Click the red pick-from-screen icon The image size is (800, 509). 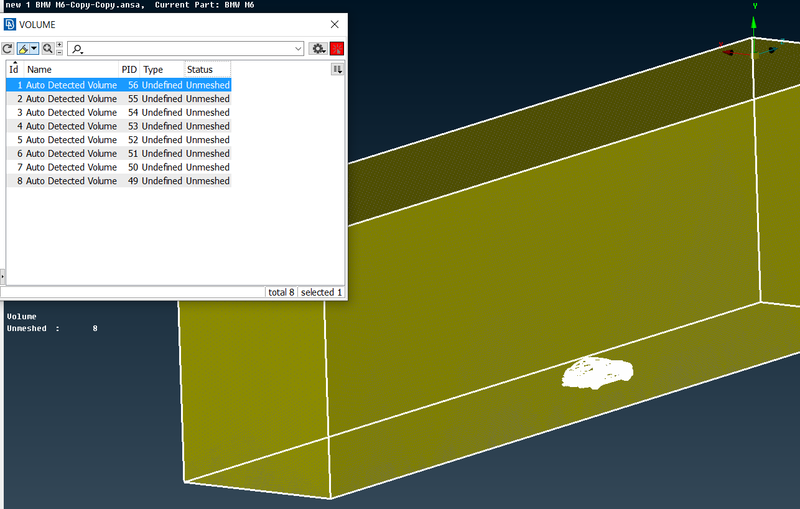click(x=337, y=49)
